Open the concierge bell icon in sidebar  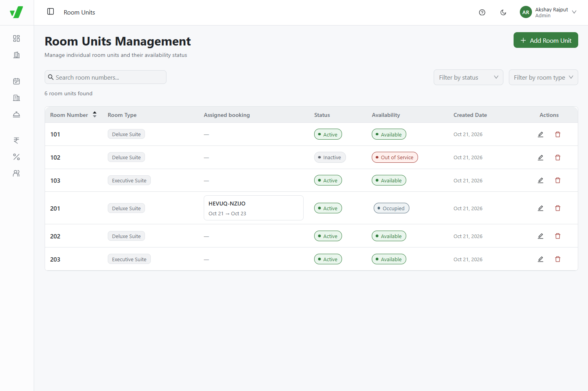click(x=16, y=114)
